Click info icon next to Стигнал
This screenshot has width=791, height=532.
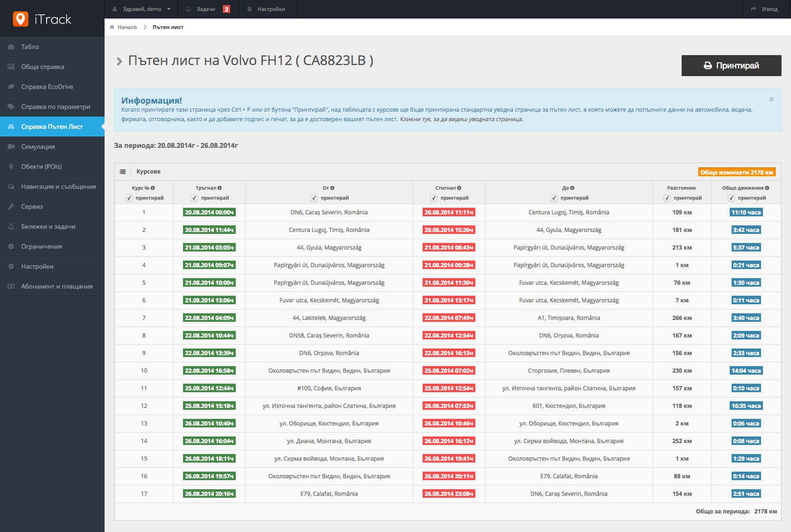459,188
